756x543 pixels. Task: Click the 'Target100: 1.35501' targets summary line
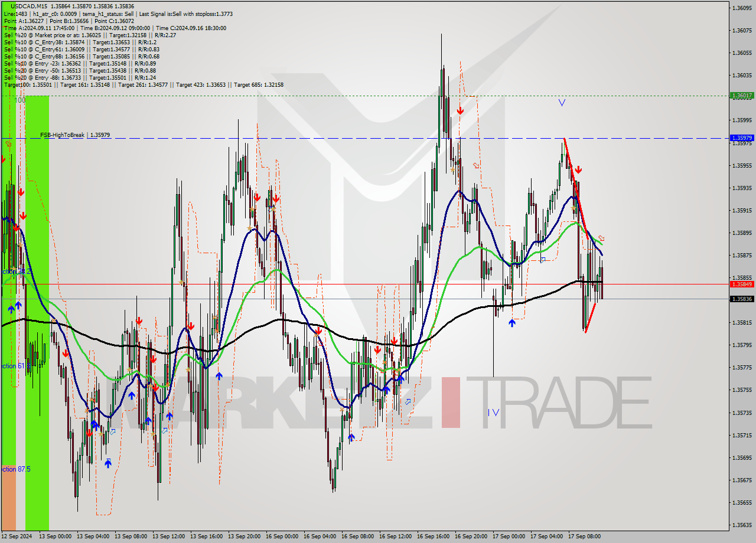(x=144, y=84)
